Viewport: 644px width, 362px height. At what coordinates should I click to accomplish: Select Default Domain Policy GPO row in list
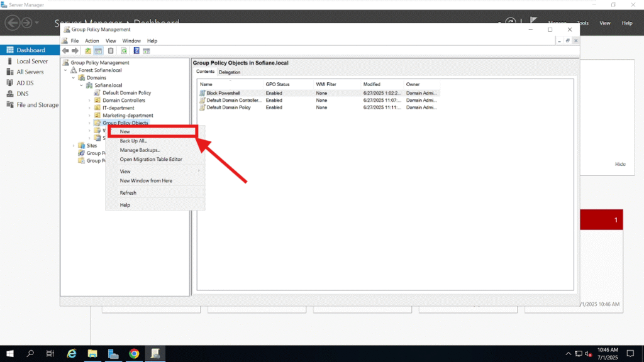coord(319,107)
